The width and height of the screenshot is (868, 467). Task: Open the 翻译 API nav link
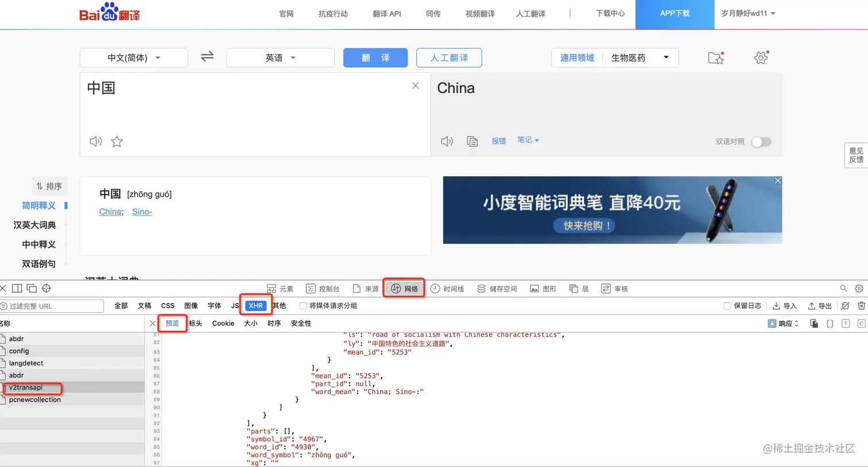point(387,14)
